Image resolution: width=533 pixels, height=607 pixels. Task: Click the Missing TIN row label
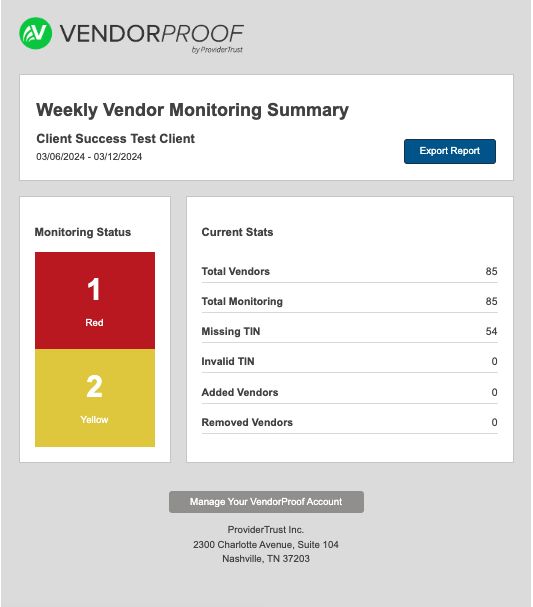tap(231, 331)
